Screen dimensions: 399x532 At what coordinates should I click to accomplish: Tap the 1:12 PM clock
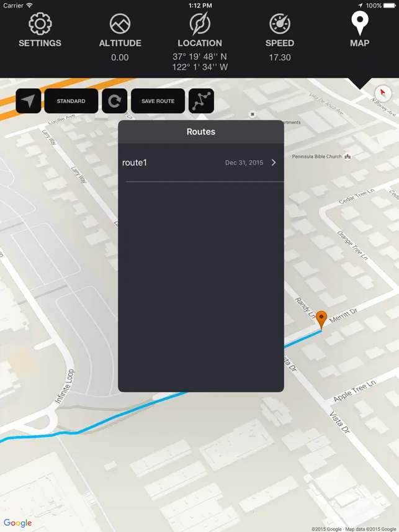[200, 6]
